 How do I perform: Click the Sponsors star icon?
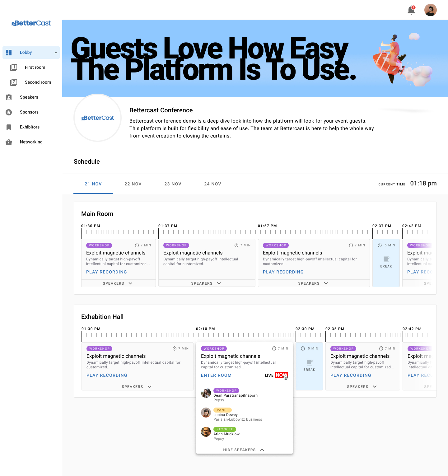8,112
